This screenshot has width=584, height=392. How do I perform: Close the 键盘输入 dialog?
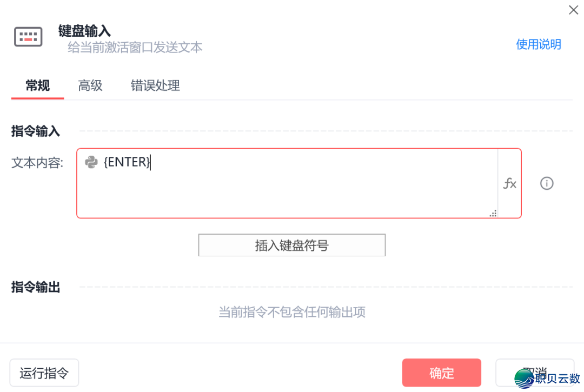(x=573, y=10)
